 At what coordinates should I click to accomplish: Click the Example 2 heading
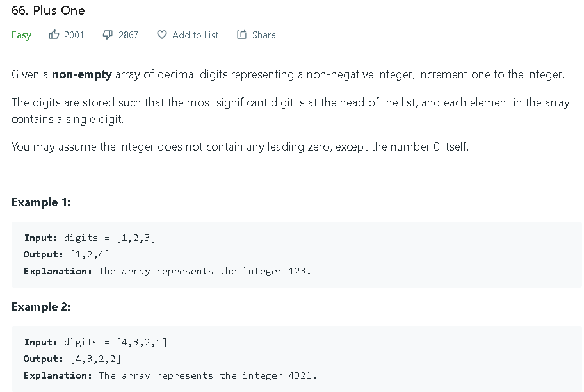tap(41, 307)
